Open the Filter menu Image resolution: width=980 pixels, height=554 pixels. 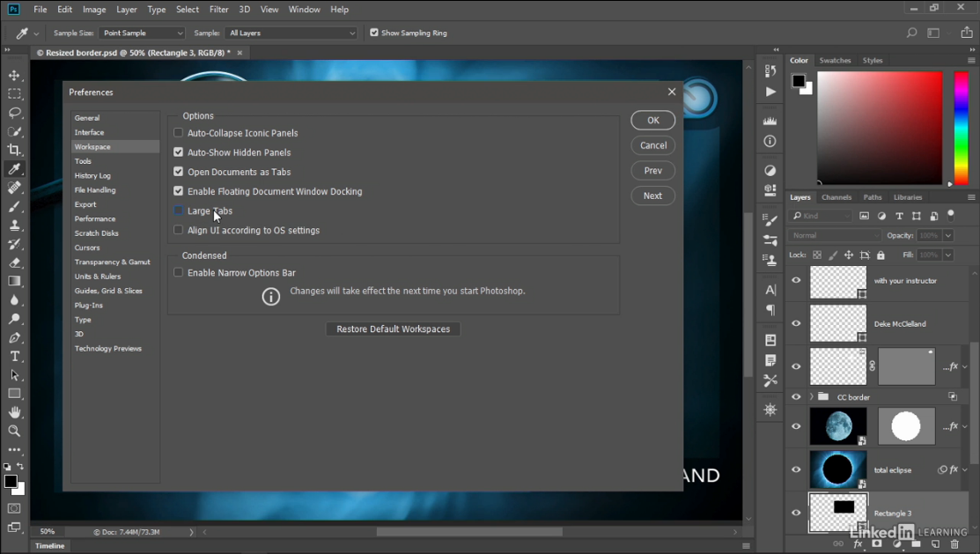tap(218, 10)
